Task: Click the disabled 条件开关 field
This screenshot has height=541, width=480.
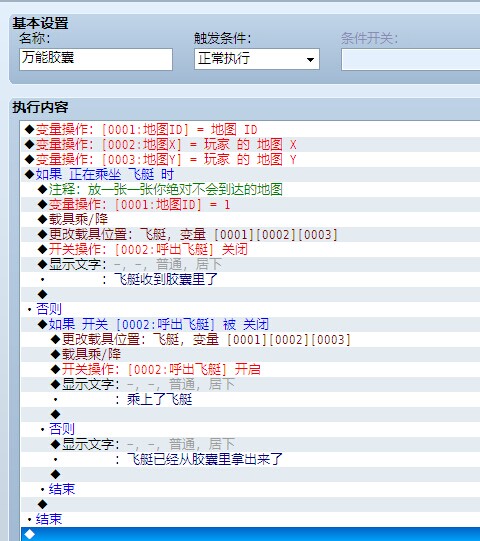Action: 411,59
